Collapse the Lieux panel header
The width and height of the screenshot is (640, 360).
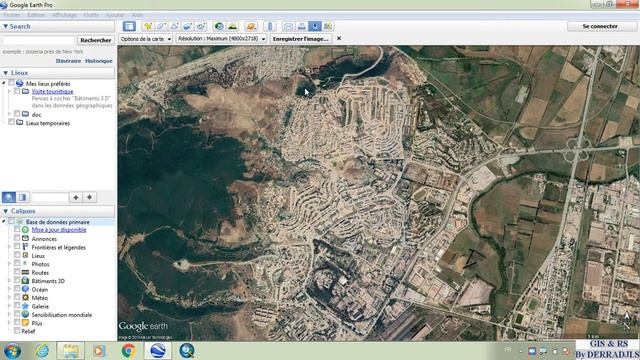click(58, 73)
